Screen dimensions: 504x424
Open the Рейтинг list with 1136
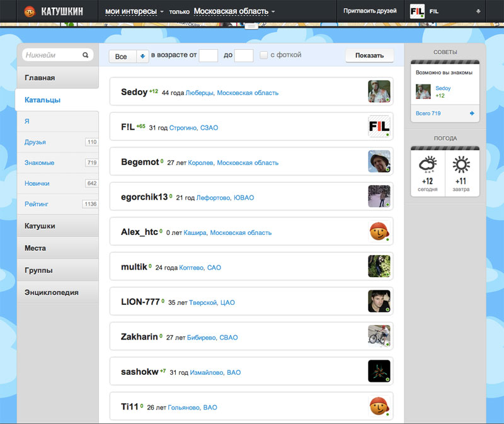pyautogui.click(x=58, y=203)
